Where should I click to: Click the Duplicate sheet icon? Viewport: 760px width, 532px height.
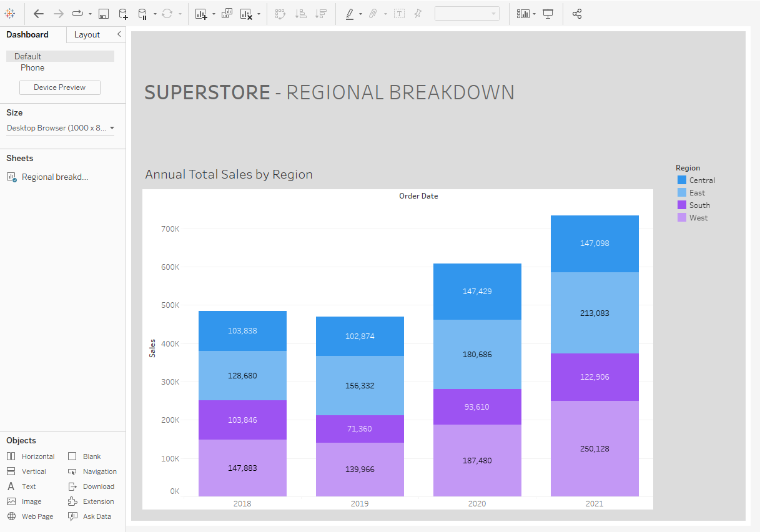(227, 14)
